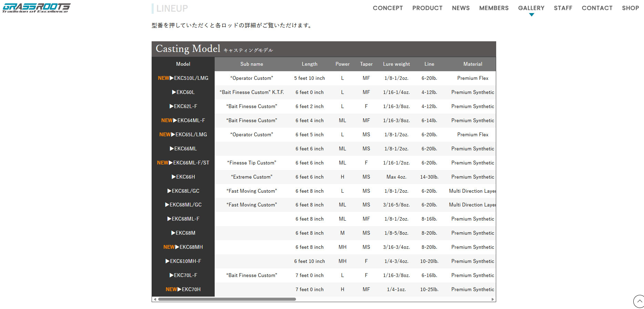Click the Model column header

[x=183, y=64]
